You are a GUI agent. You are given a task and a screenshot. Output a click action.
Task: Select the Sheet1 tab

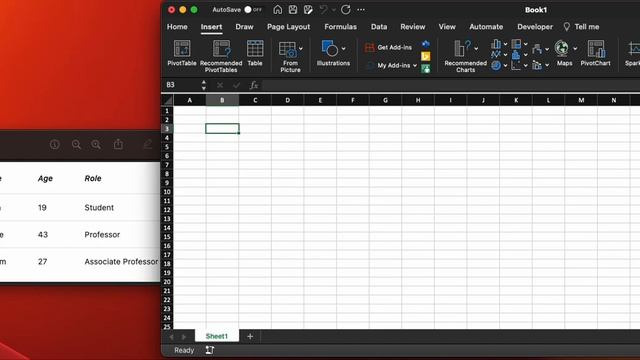(217, 336)
